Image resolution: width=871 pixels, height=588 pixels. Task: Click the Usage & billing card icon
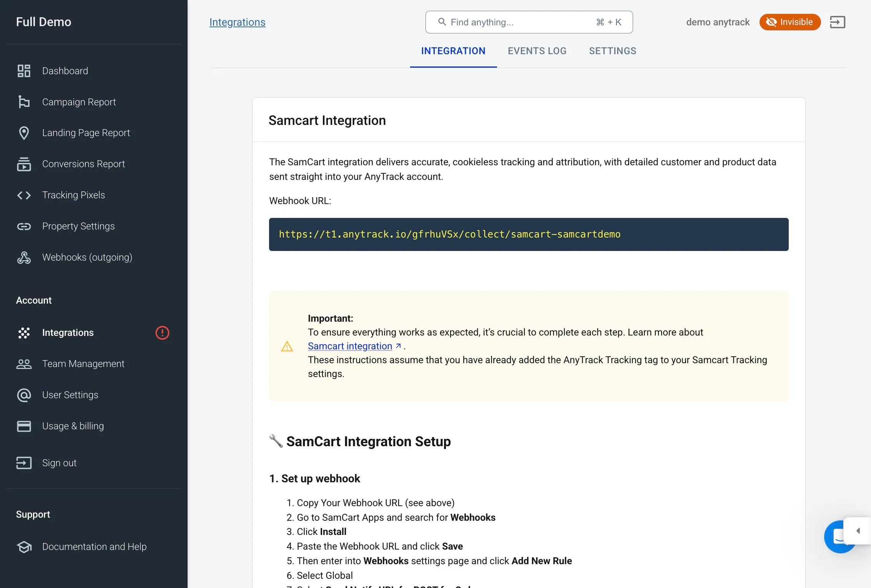point(24,426)
